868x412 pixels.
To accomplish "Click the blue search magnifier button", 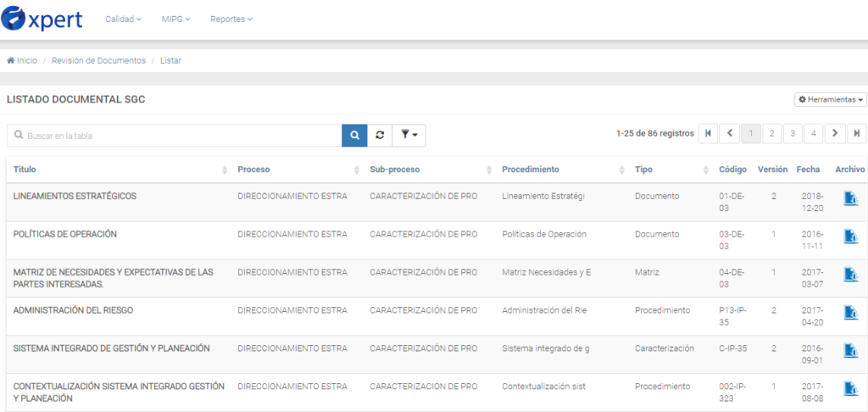I will 354,135.
